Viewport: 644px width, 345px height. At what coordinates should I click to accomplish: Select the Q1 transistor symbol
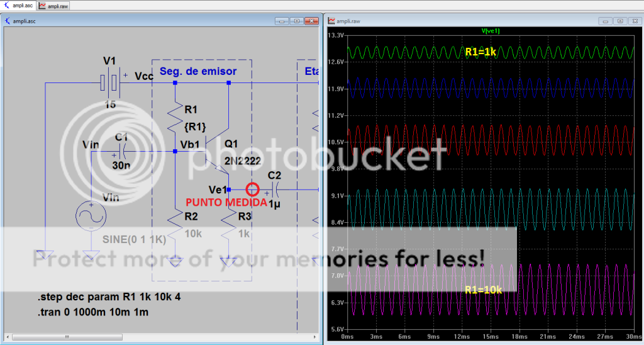(x=216, y=152)
